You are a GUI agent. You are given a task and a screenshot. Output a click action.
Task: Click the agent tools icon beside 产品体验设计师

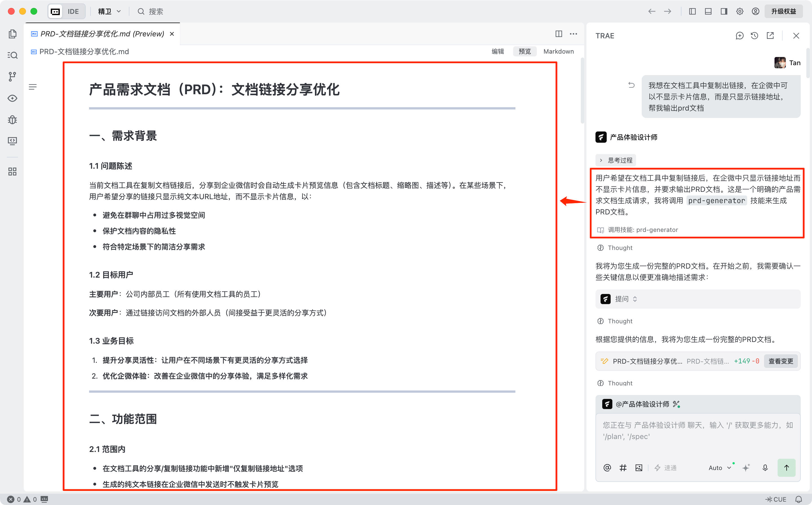[676, 404]
